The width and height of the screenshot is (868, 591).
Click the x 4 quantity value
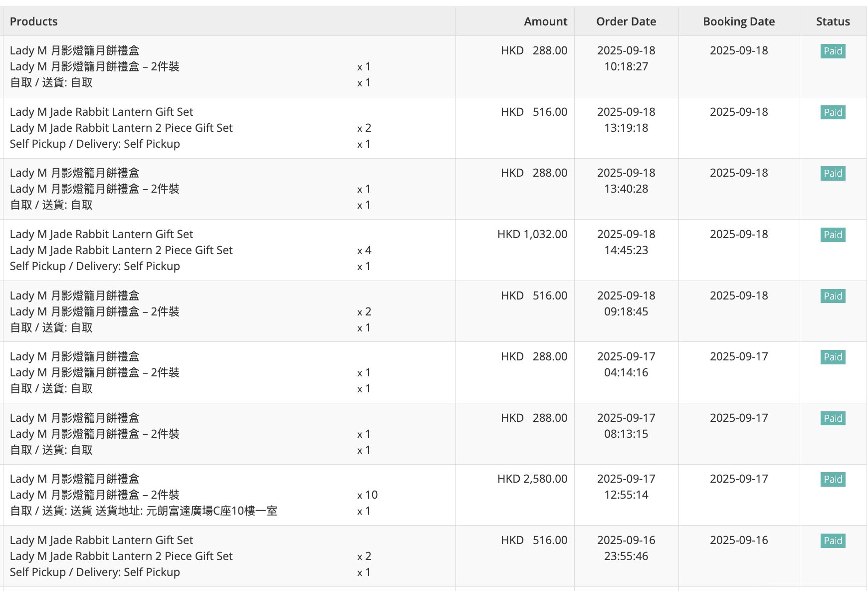tap(364, 250)
